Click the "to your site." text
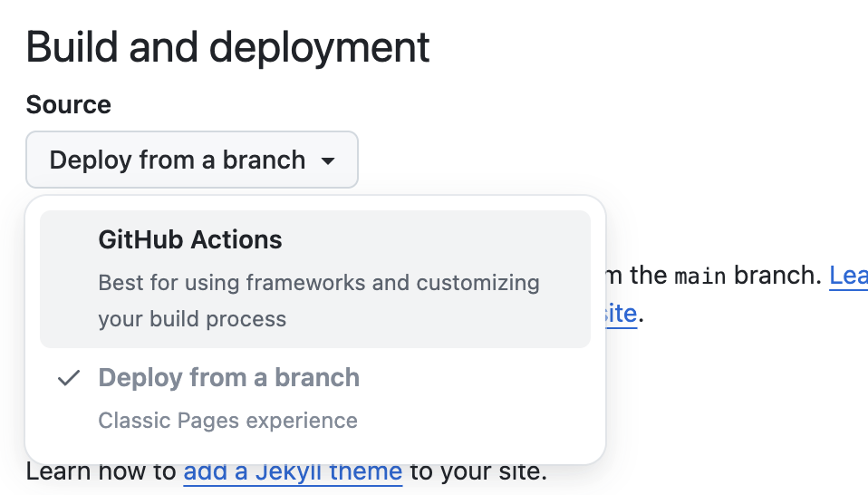This screenshot has height=495, width=868. click(477, 472)
